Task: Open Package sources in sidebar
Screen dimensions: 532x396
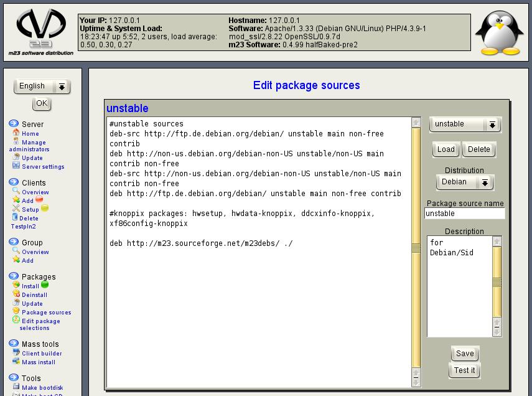Action: pos(46,313)
